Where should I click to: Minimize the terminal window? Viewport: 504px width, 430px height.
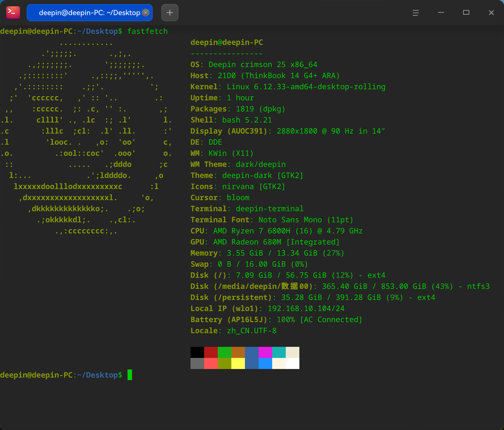(441, 13)
